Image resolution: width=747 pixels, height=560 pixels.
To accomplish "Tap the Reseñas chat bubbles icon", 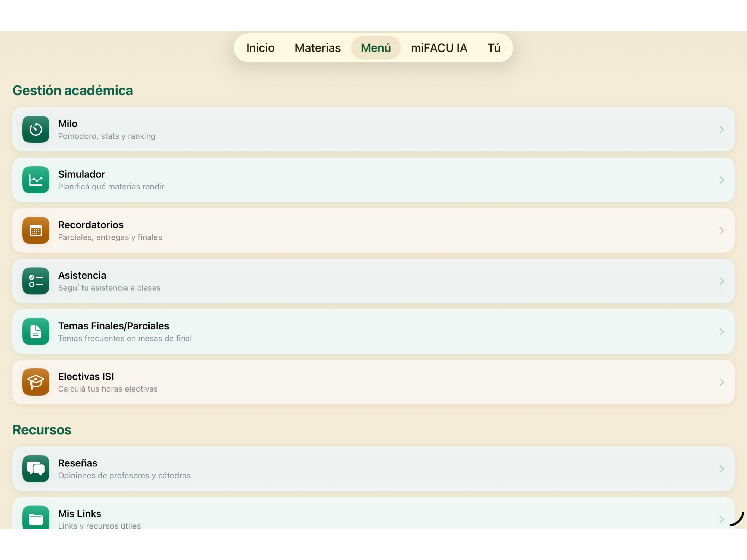I will pos(36,469).
